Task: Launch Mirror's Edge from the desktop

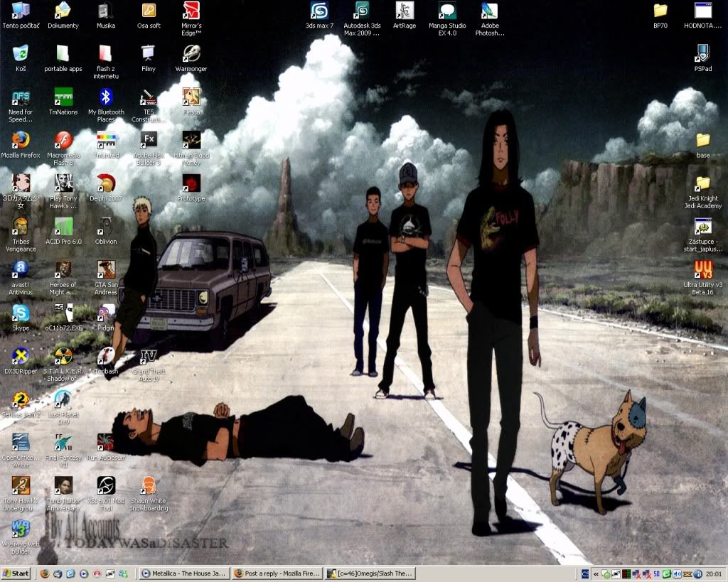Action: coord(191,18)
